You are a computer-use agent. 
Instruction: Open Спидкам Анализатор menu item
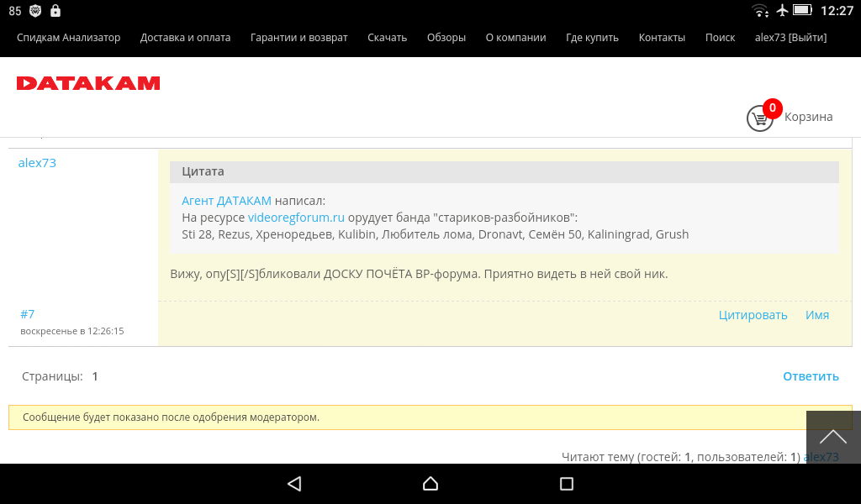[69, 37]
